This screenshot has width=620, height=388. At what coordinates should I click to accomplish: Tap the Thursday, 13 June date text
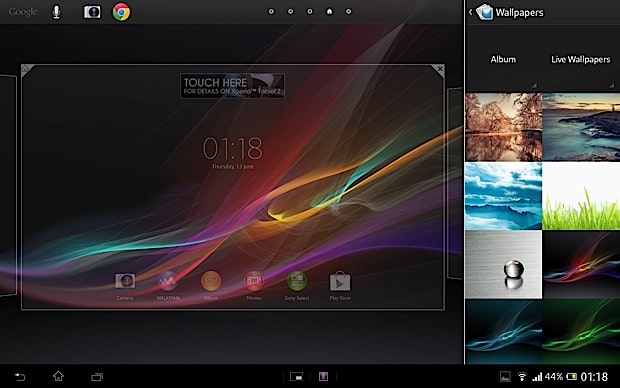(233, 167)
